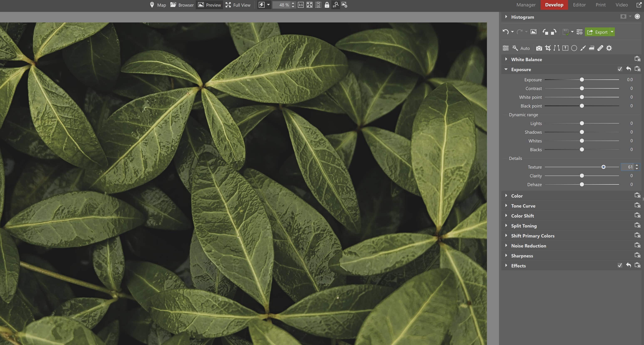Viewport: 644px width, 345px height.
Task: Expand the Split Toning group
Action: [x=506, y=225]
